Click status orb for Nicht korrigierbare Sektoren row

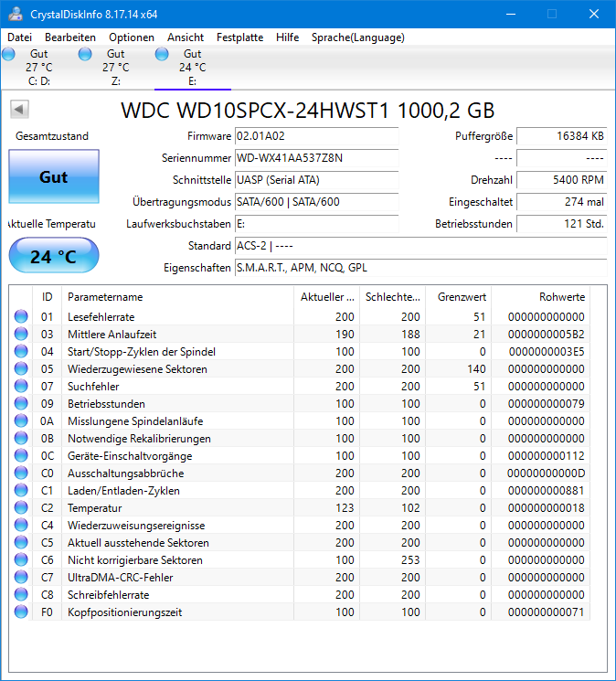(21, 559)
